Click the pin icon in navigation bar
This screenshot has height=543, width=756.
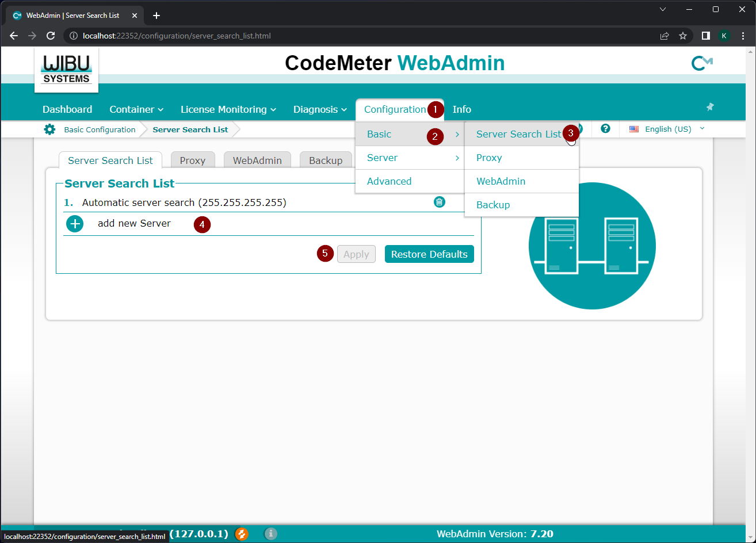pos(710,107)
